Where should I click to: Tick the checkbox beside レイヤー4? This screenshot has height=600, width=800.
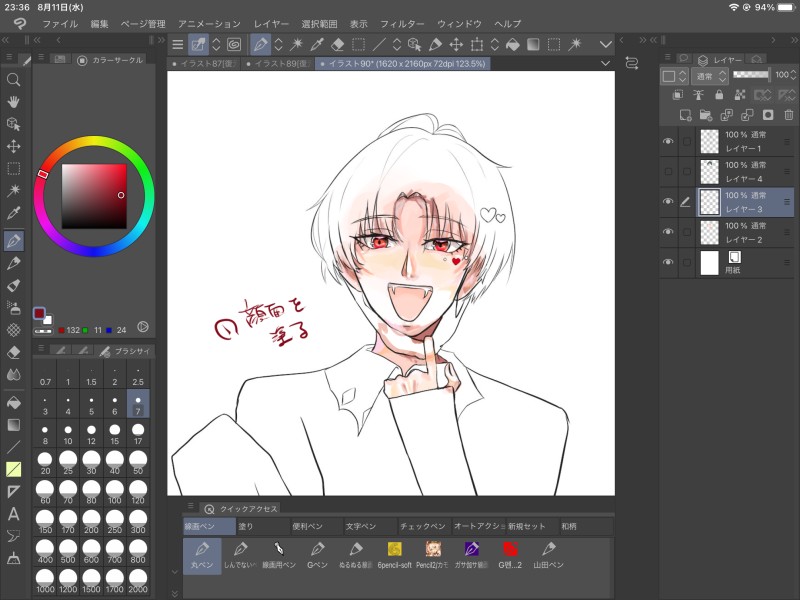687,171
